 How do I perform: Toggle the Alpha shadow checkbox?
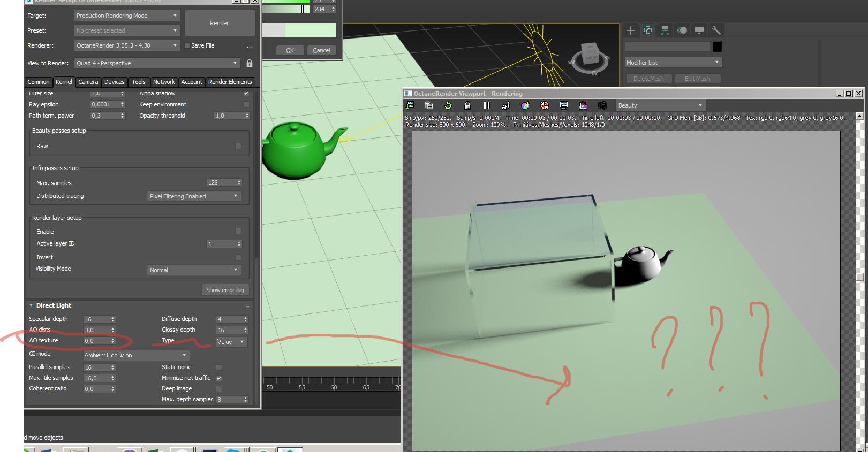point(246,94)
